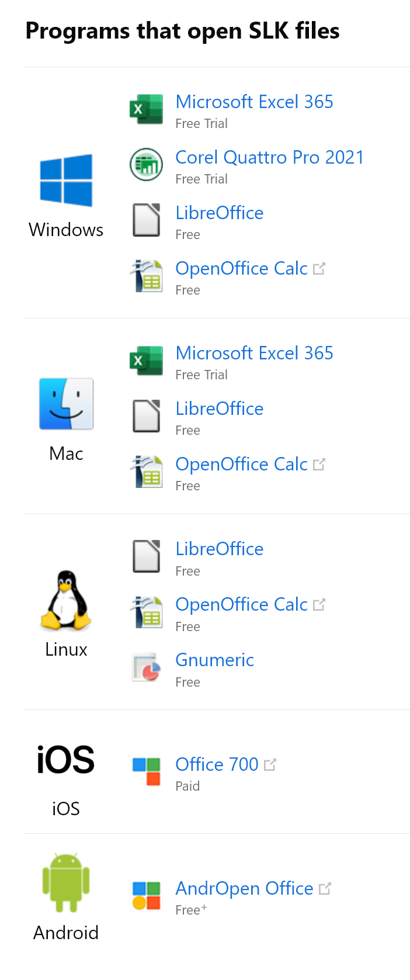
Task: Click the LibreOffice icon in the Windows section
Action: coord(146,220)
